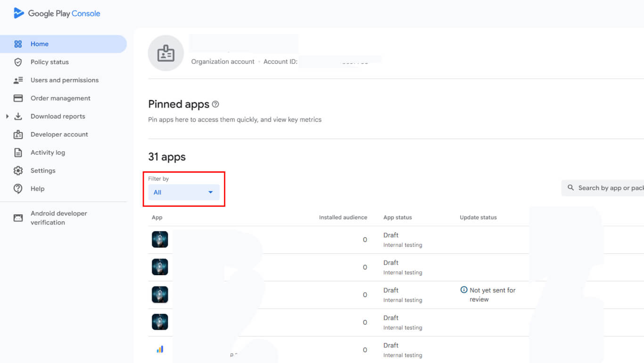
Task: Click the Google Play Console logo
Action: pyautogui.click(x=57, y=13)
